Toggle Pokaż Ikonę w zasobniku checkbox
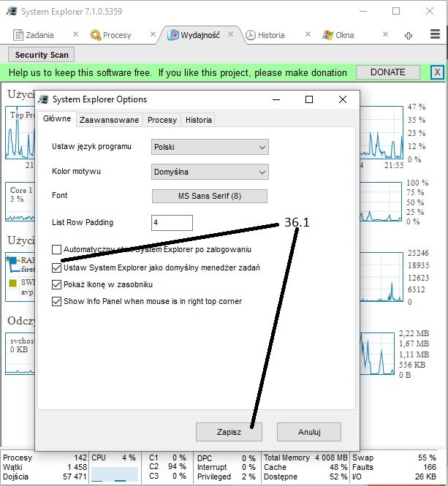The height and width of the screenshot is (486, 448). 56,284
